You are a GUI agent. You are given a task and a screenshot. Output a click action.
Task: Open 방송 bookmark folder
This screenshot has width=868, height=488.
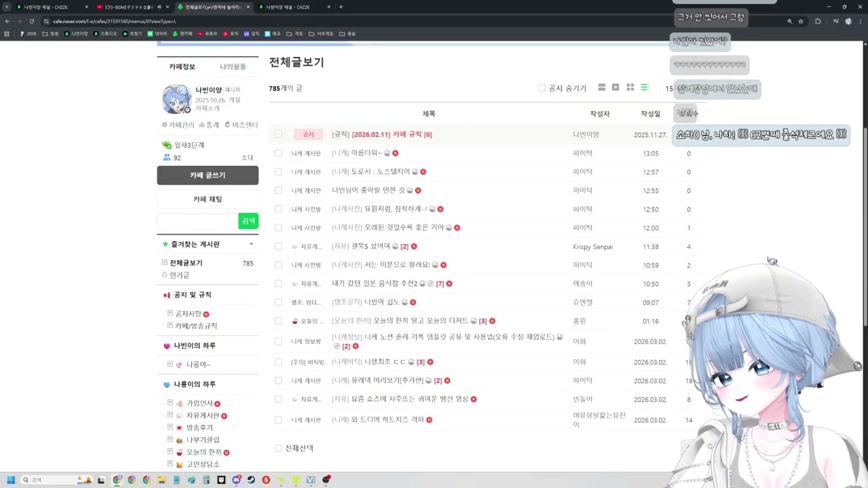point(50,33)
